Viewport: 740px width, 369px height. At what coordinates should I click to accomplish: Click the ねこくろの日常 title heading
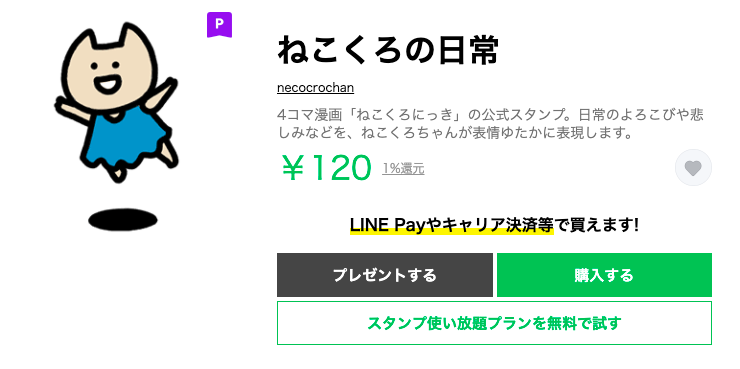388,50
